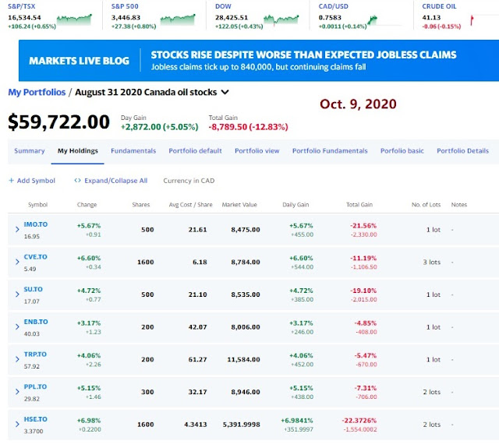Click the "2 lots" cell for HSE.TO
Image resolution: width=499 pixels, height=448 pixels.
[431, 425]
